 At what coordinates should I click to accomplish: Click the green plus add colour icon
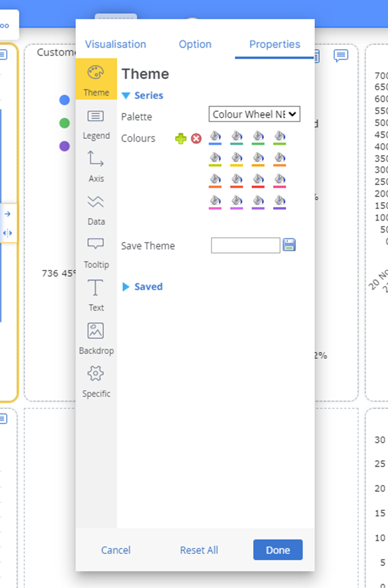click(x=180, y=138)
